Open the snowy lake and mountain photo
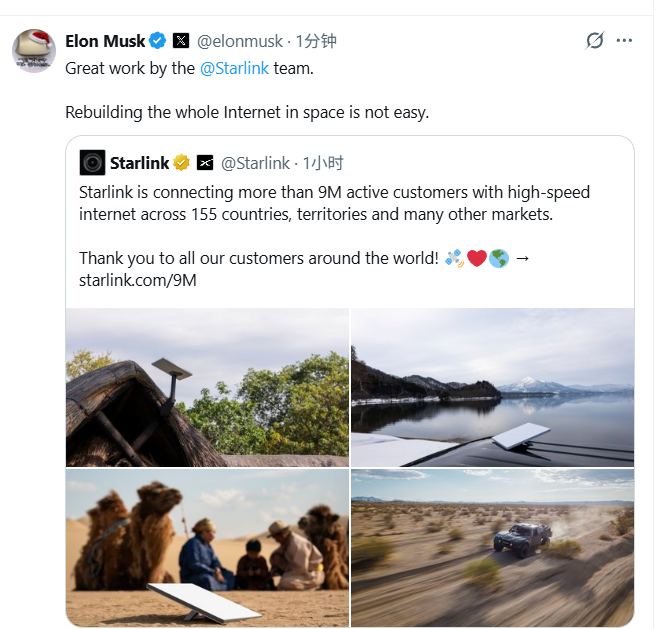The image size is (656, 629). (x=492, y=388)
